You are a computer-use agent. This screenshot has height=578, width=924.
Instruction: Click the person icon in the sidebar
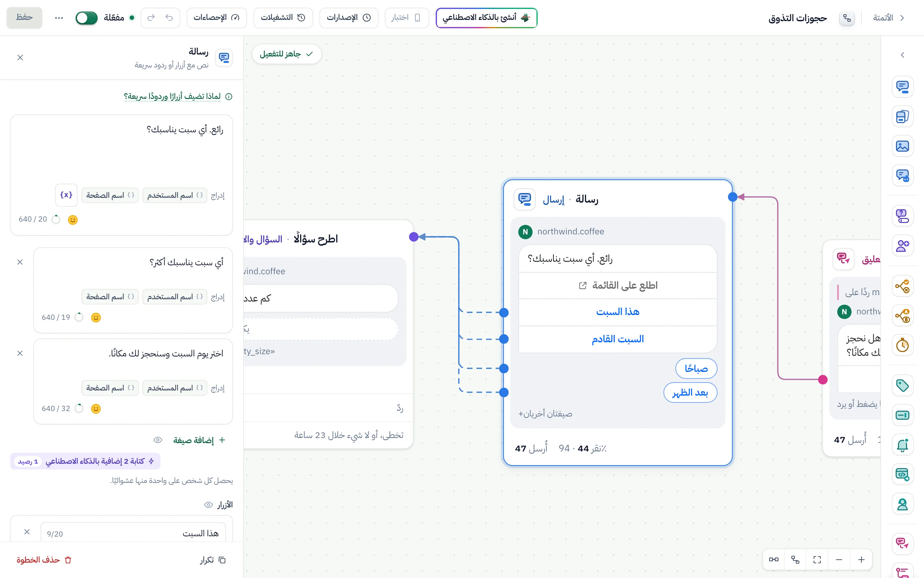(x=902, y=504)
